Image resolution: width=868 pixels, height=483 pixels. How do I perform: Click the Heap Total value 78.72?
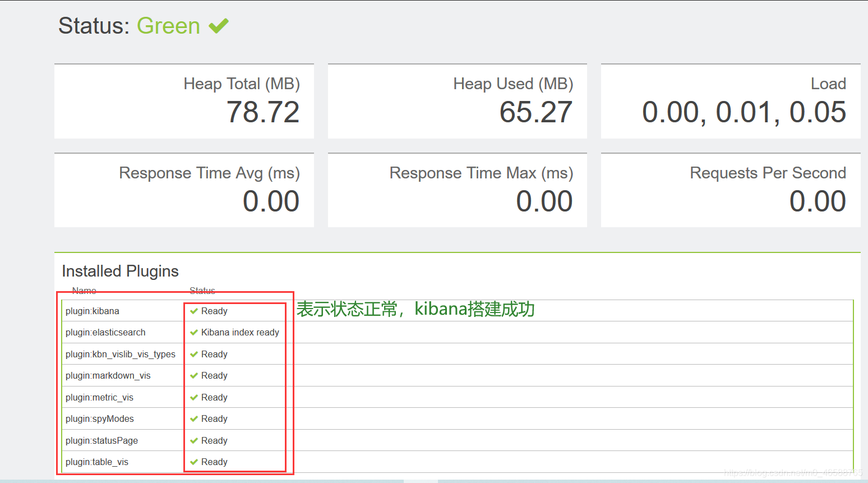coord(263,112)
